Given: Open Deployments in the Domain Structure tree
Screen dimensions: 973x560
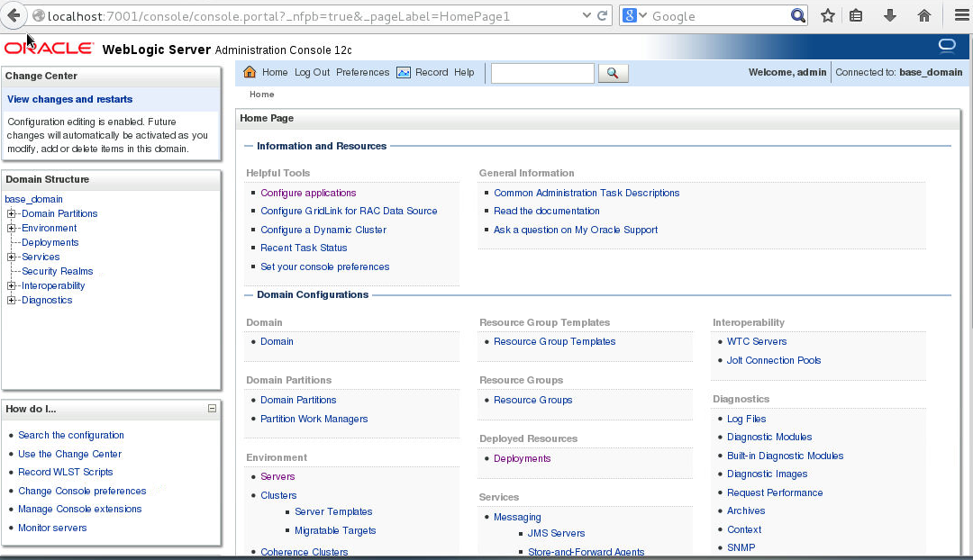Looking at the screenshot, I should (x=50, y=242).
